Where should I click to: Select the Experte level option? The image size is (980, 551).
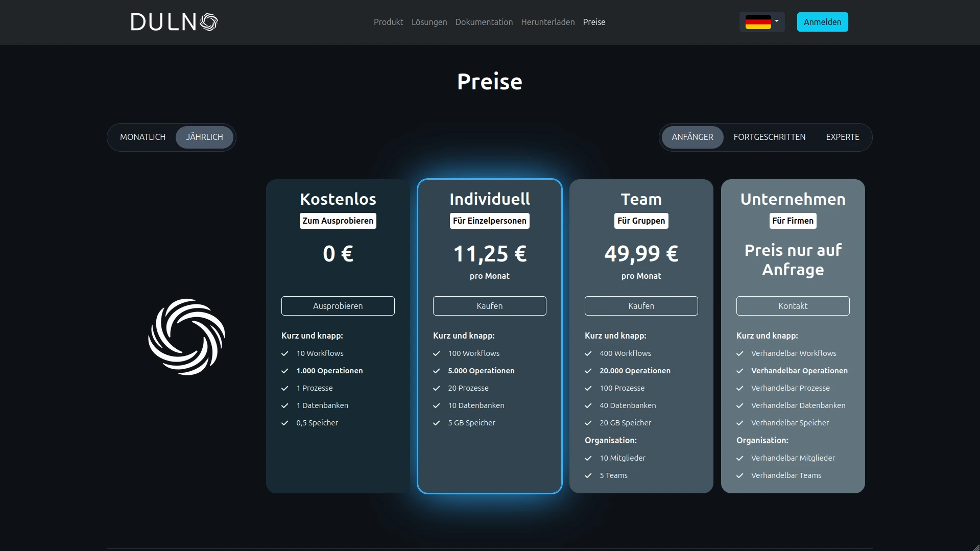click(842, 137)
